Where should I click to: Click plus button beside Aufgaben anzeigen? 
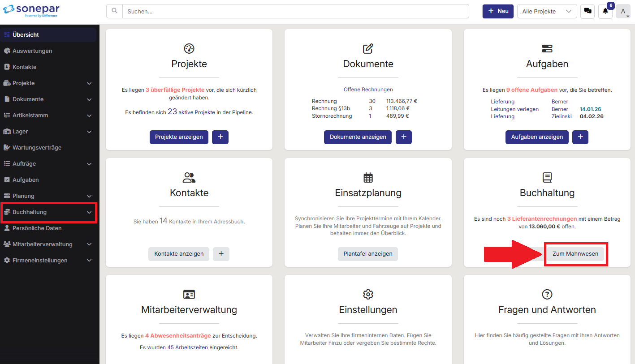tap(580, 137)
